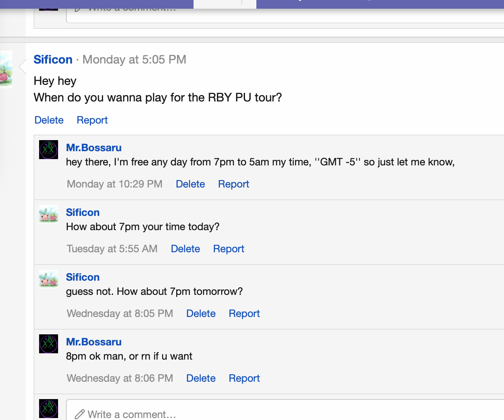Viewport: 504px width, 420px height.
Task: Open the Mr.Bossaru username above the 'hey there' reply
Action: coord(94,148)
